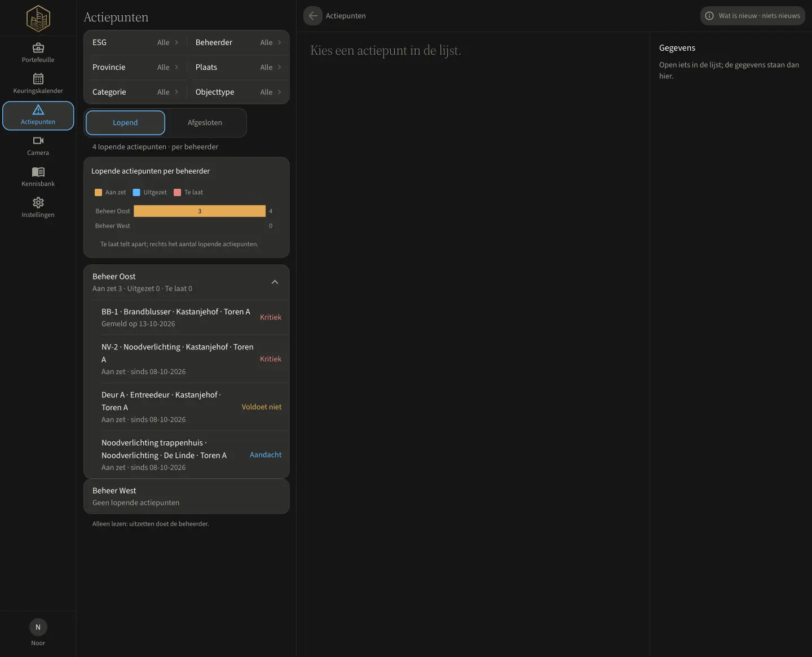
Task: Click the 'Lopende actiepunten per beheerder' chart title
Action: click(x=151, y=171)
